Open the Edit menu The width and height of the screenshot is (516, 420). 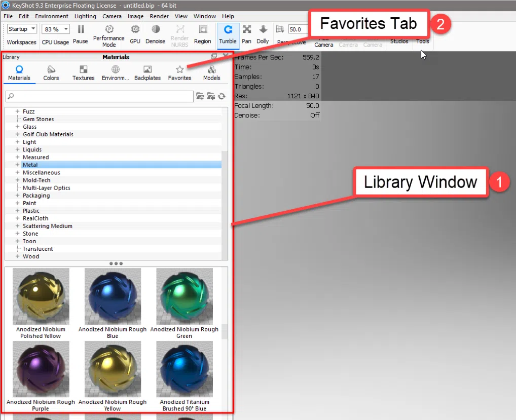24,16
